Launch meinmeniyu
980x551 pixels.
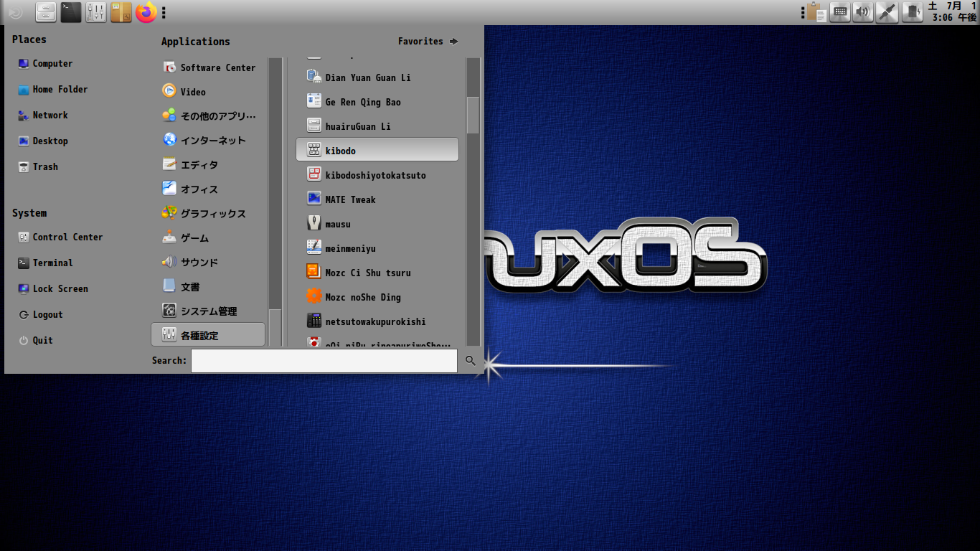[x=377, y=248]
